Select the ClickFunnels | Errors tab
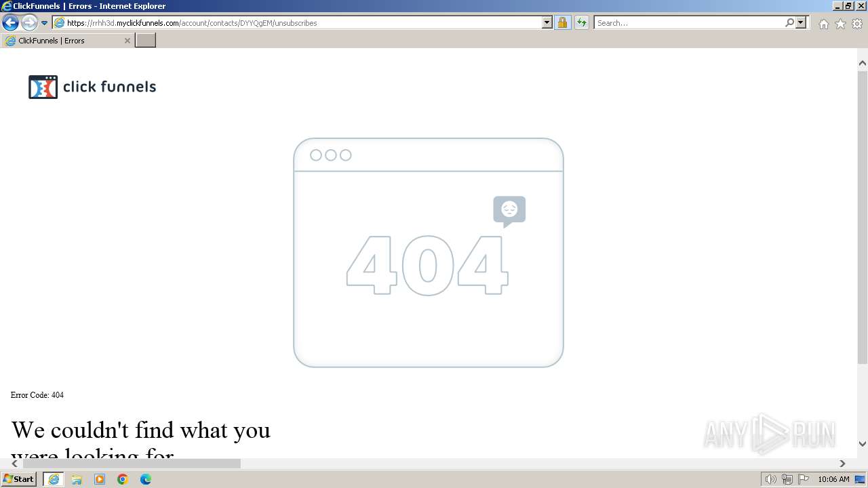This screenshot has height=488, width=868. click(x=68, y=41)
